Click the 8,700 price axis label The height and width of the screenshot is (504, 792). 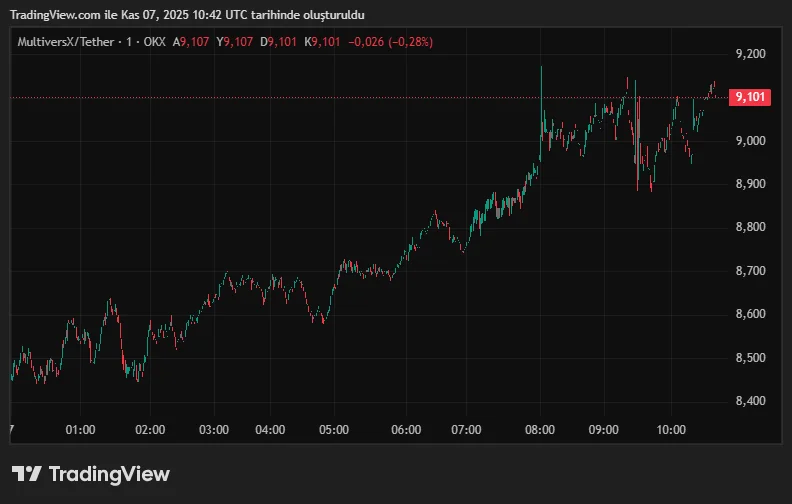pyautogui.click(x=749, y=271)
